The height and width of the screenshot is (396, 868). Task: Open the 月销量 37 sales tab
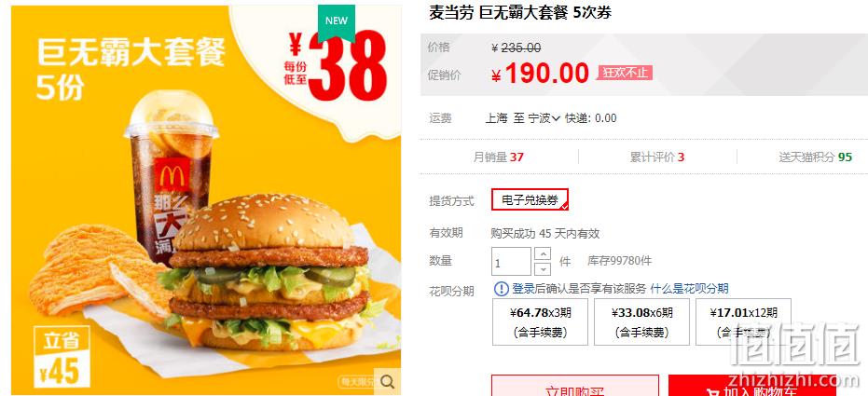coord(498,157)
